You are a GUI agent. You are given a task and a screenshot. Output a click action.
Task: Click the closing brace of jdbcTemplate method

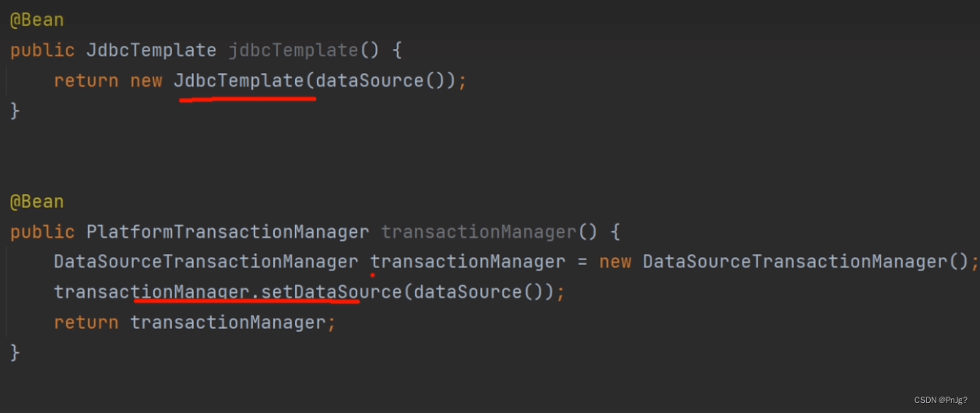click(x=15, y=111)
